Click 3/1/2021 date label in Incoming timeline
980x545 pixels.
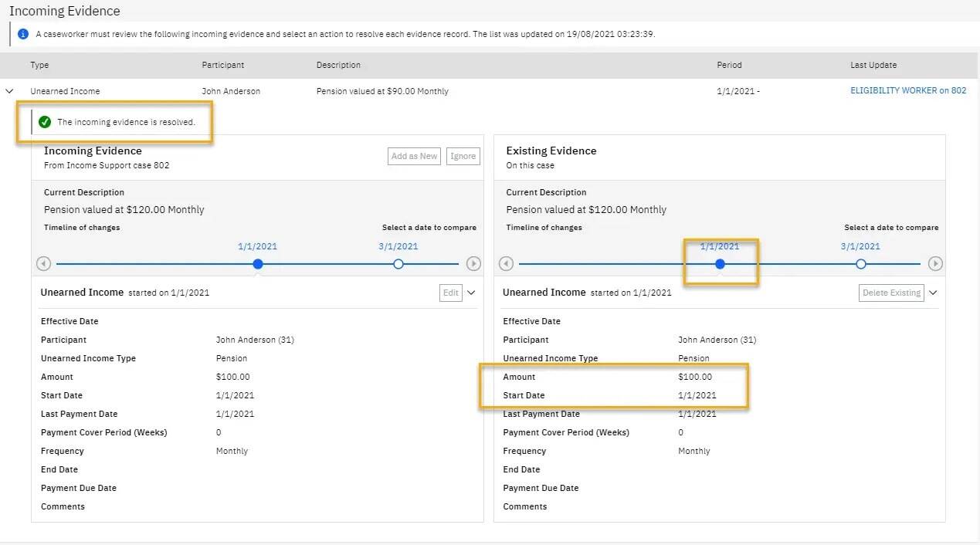(x=398, y=247)
